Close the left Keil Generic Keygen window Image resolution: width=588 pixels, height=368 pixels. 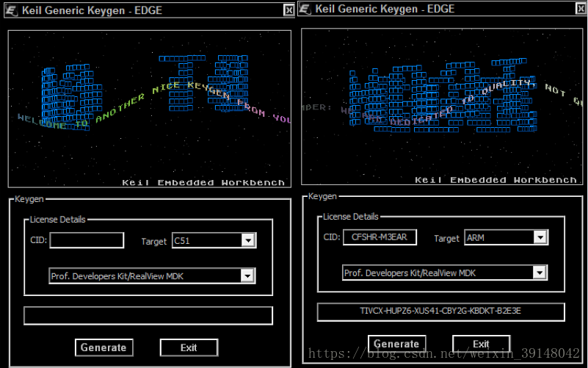(x=288, y=10)
